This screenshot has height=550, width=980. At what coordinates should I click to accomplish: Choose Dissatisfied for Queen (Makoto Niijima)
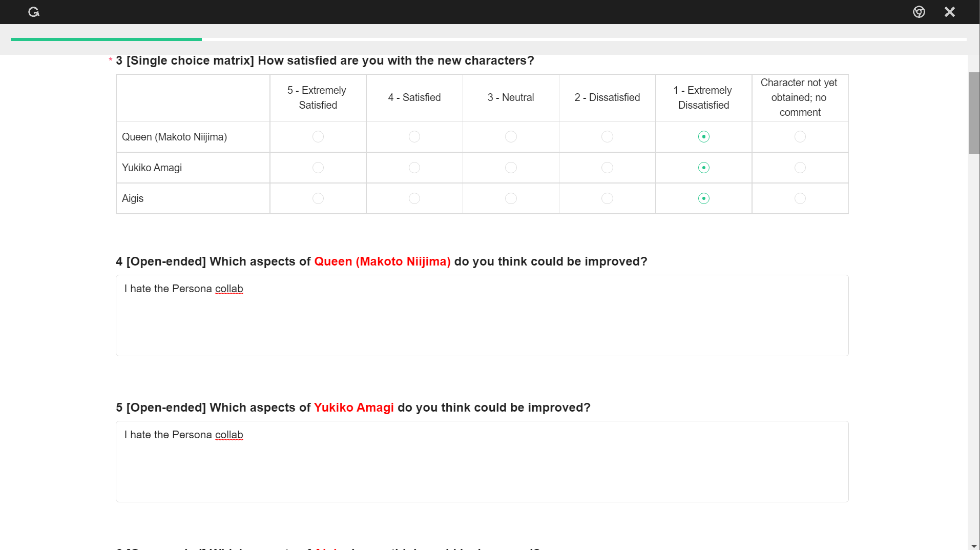click(x=607, y=137)
